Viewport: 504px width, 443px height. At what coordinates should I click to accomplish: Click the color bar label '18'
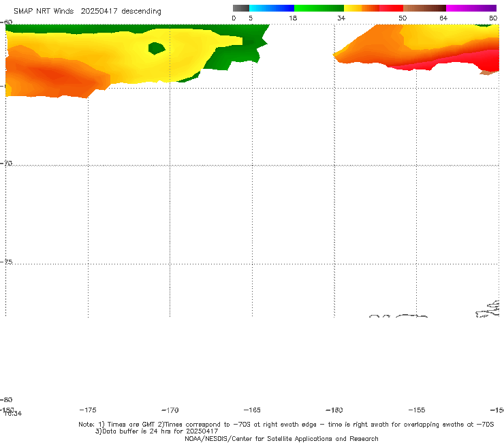[293, 18]
